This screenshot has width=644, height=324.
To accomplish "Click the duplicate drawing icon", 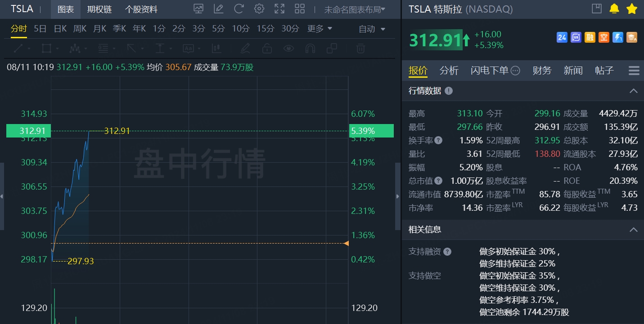I will [332, 48].
